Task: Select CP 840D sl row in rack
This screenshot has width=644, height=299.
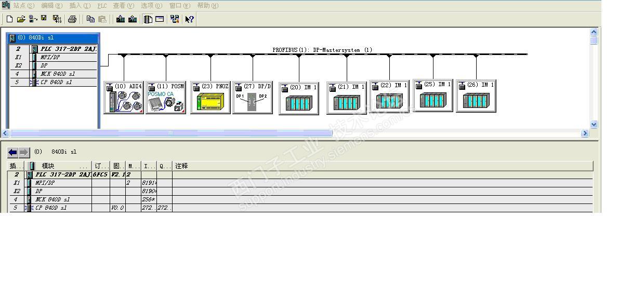Action: pyautogui.click(x=54, y=82)
